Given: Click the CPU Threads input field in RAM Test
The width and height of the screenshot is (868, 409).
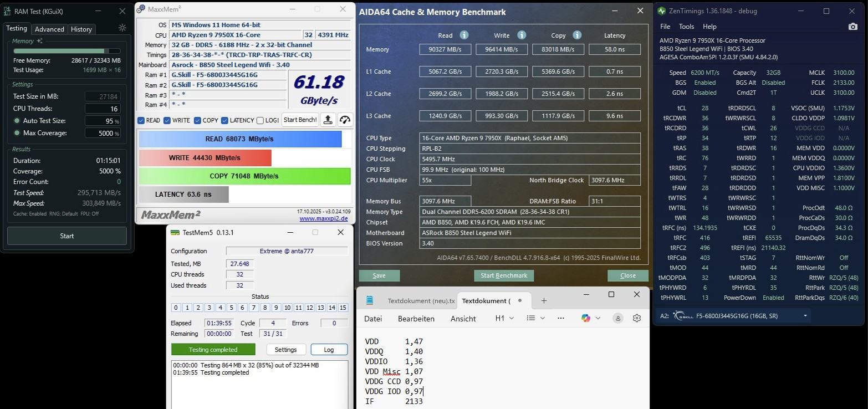Looking at the screenshot, I should pos(103,109).
